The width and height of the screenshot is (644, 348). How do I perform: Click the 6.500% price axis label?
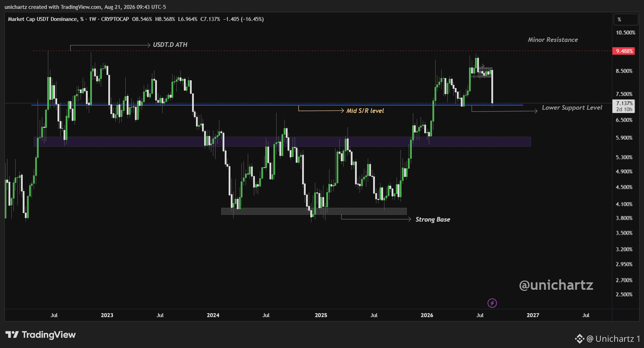pyautogui.click(x=624, y=120)
